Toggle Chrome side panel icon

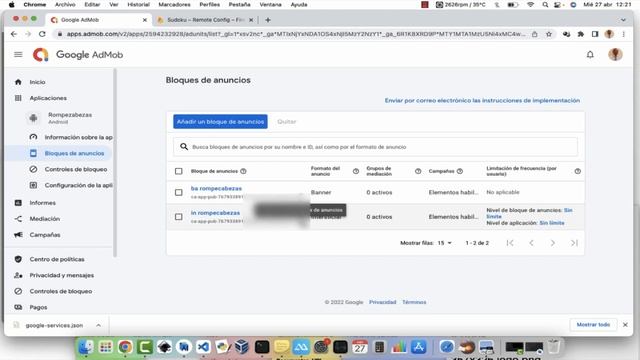pyautogui.click(x=595, y=34)
